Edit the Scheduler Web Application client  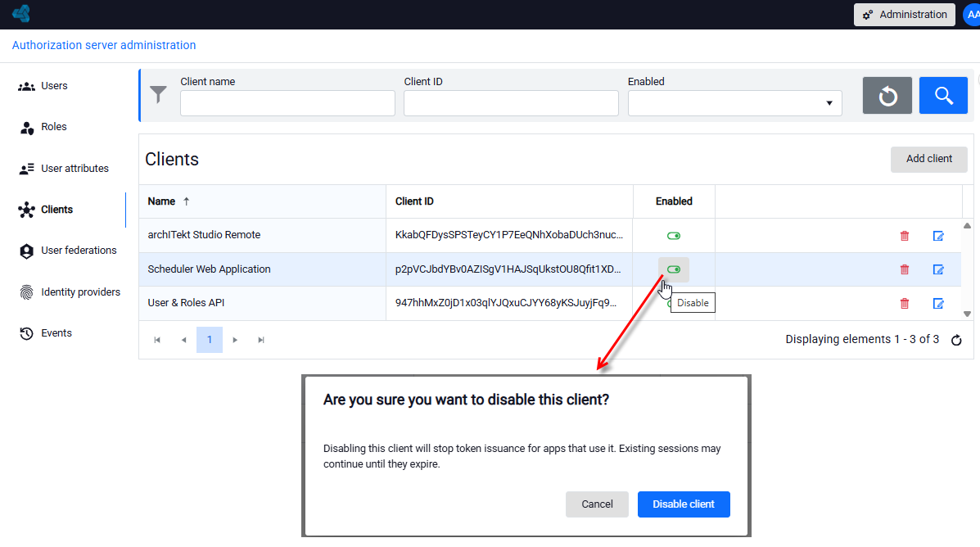click(x=938, y=269)
